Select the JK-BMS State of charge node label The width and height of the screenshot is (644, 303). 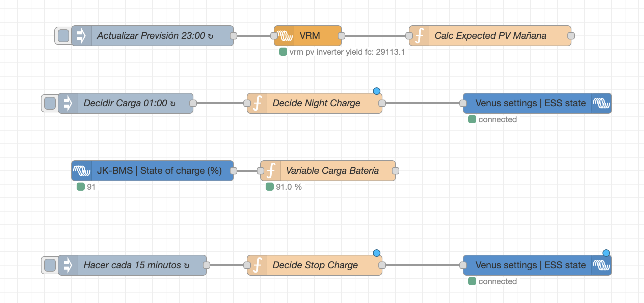[x=159, y=171]
